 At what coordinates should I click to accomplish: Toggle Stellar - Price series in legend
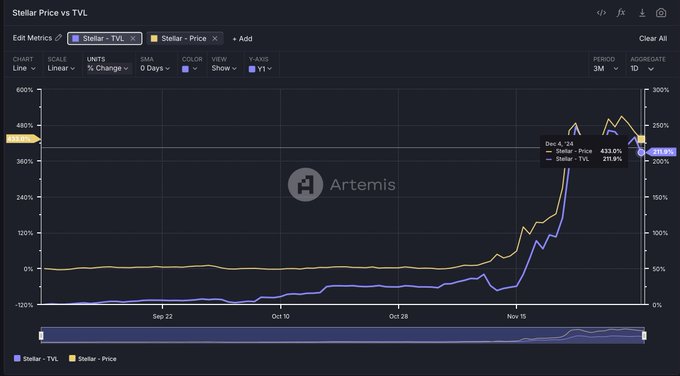pos(93,359)
